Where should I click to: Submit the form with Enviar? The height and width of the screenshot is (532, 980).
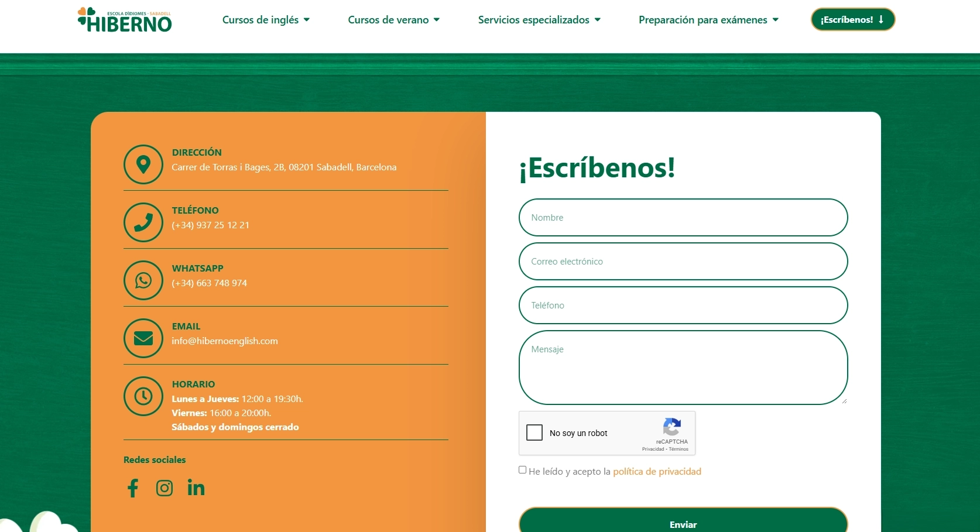click(x=683, y=523)
